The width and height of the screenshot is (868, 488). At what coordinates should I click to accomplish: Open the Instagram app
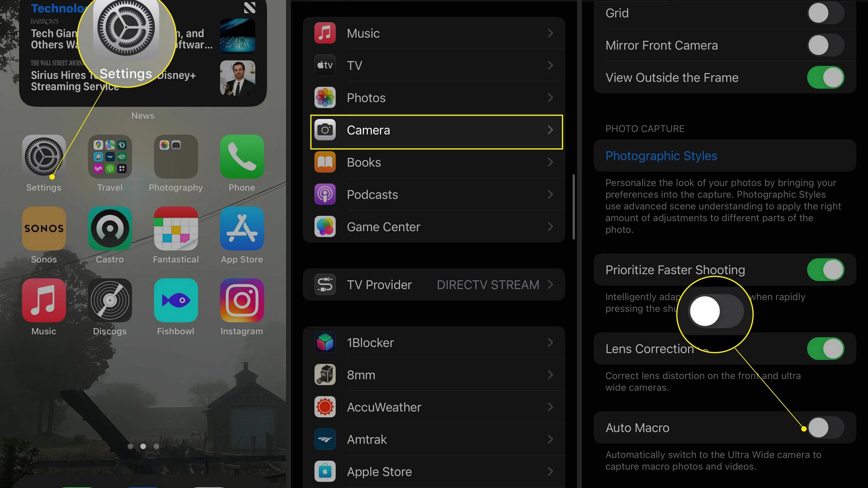tap(241, 300)
